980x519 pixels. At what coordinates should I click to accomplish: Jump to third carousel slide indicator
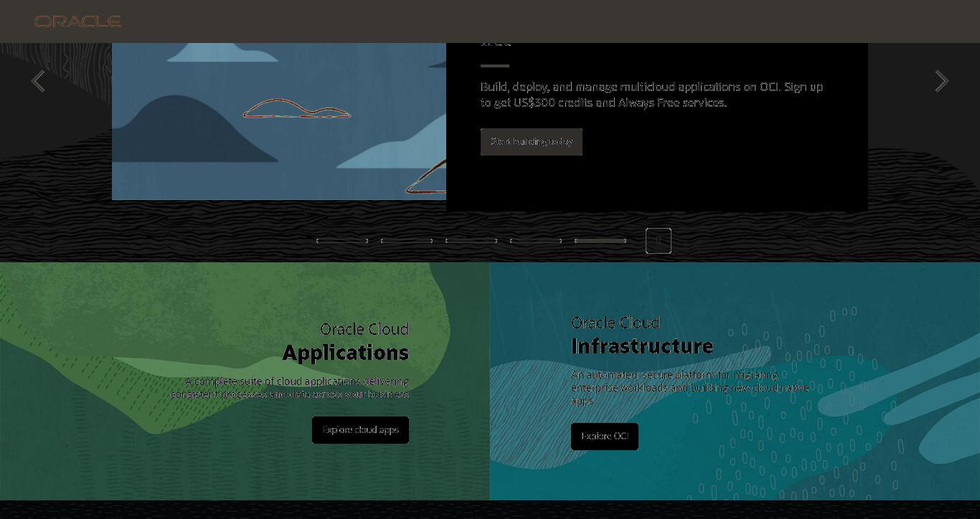click(x=471, y=241)
